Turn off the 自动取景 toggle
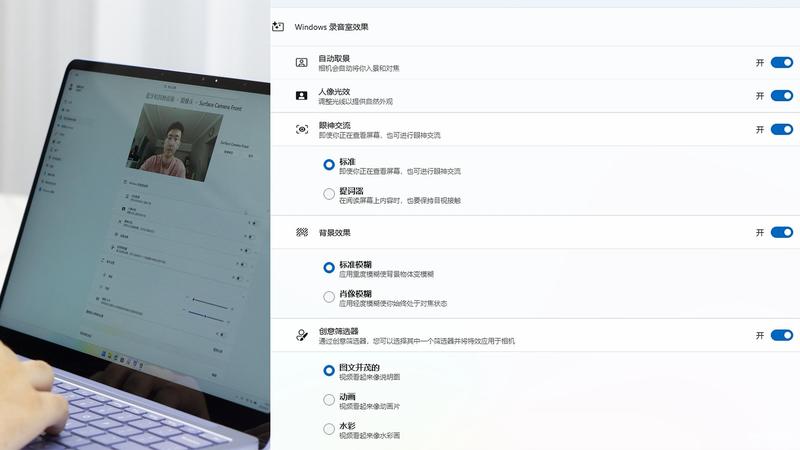 coord(782,62)
